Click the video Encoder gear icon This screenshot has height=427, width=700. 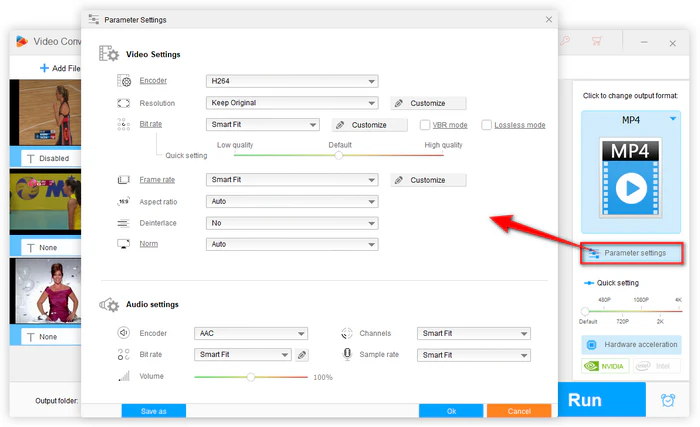pos(124,80)
